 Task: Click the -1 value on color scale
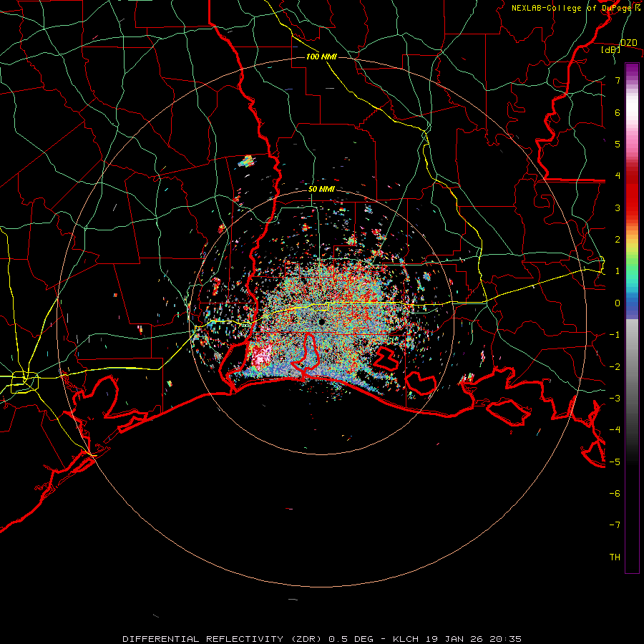pyautogui.click(x=615, y=335)
